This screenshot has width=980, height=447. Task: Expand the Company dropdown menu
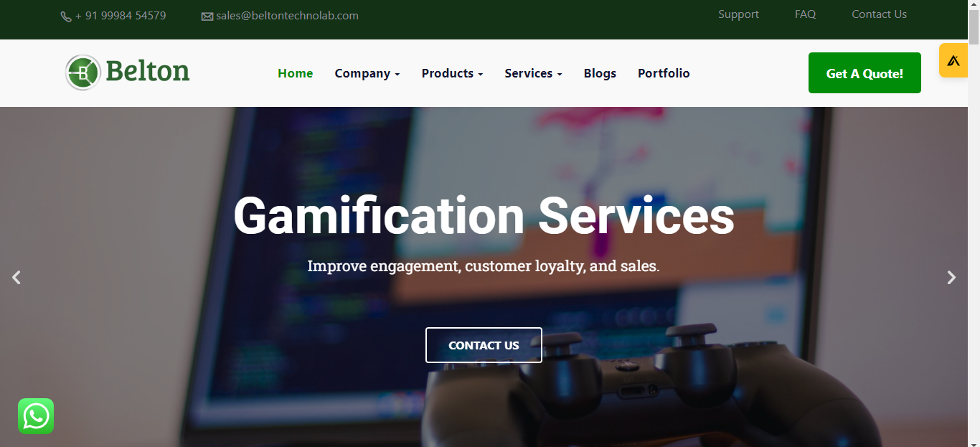pyautogui.click(x=367, y=73)
